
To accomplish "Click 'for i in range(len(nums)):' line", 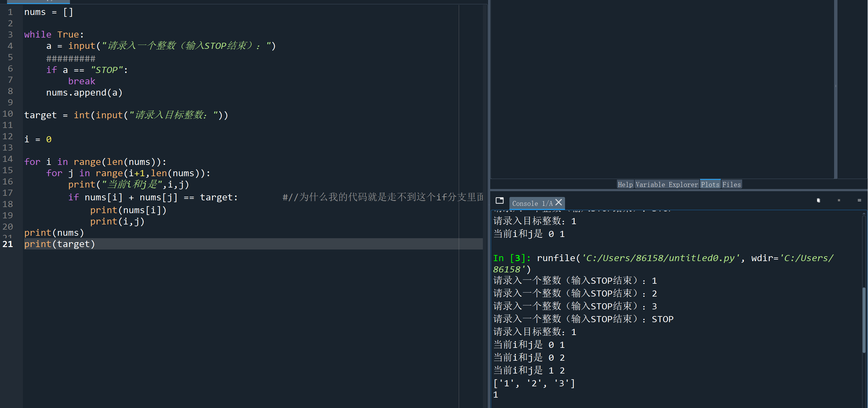I will coord(95,162).
